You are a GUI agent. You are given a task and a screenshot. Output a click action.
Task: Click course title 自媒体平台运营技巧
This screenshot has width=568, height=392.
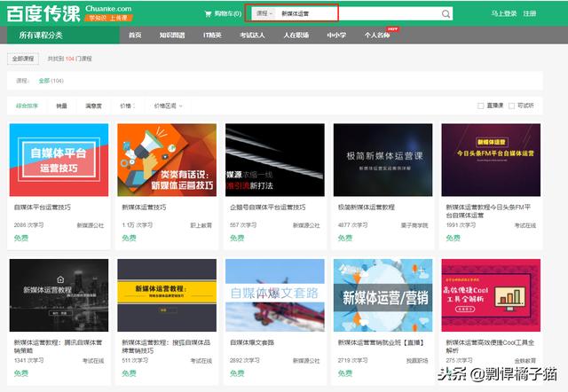(x=42, y=208)
